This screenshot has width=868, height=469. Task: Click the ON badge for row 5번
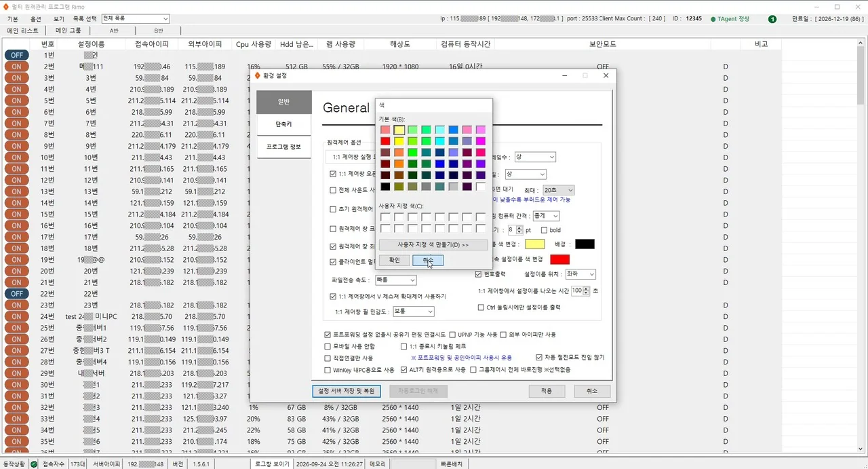[16, 100]
